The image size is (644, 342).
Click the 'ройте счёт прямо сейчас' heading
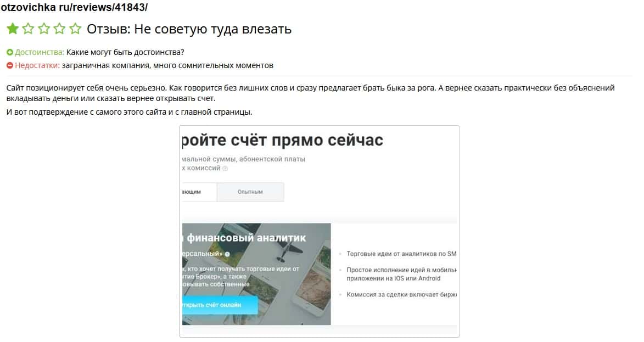click(283, 141)
